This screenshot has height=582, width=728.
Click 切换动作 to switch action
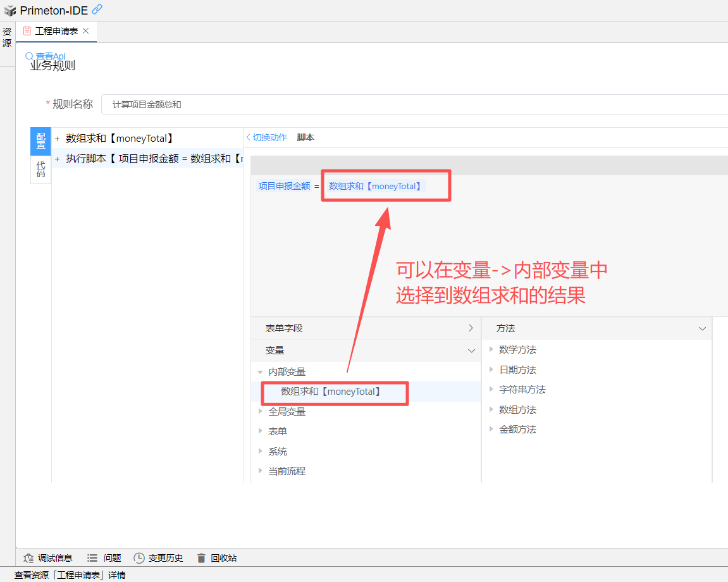pyautogui.click(x=266, y=137)
